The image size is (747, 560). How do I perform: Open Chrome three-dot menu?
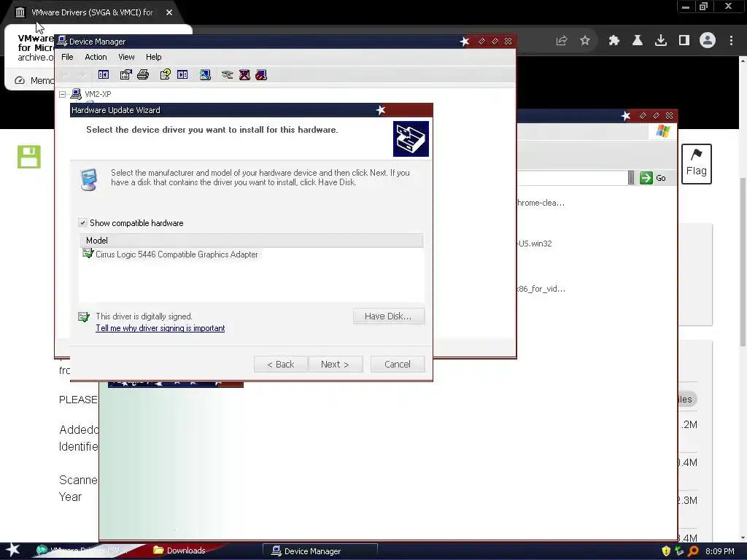click(x=731, y=41)
